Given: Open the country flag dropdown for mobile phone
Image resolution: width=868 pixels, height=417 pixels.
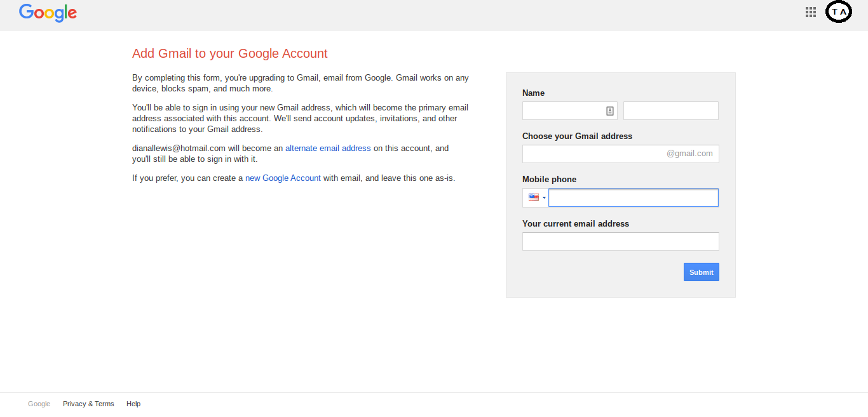Looking at the screenshot, I should coord(536,197).
